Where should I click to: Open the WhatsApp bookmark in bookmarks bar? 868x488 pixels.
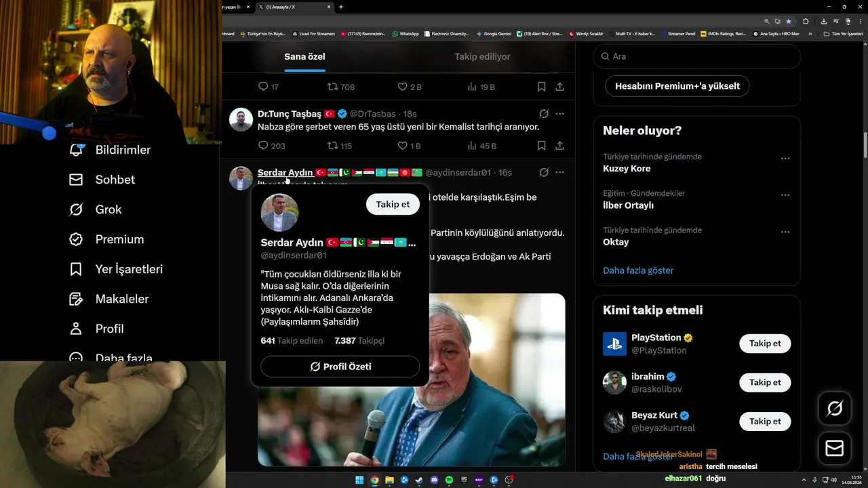(406, 34)
